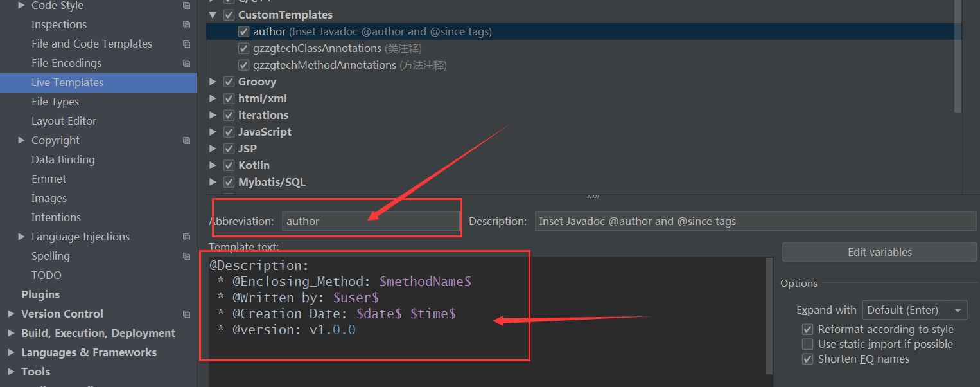Expand the Copyright settings node
This screenshot has height=387, width=980.
tap(22, 140)
